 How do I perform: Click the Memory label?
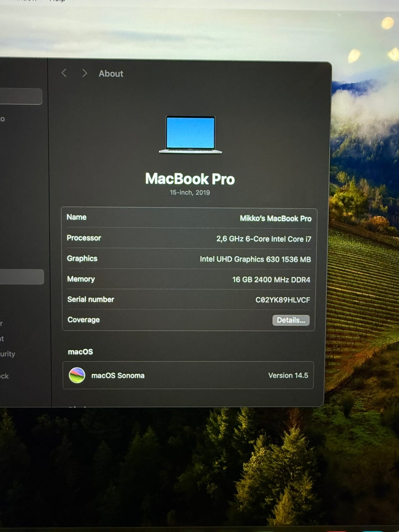point(81,279)
